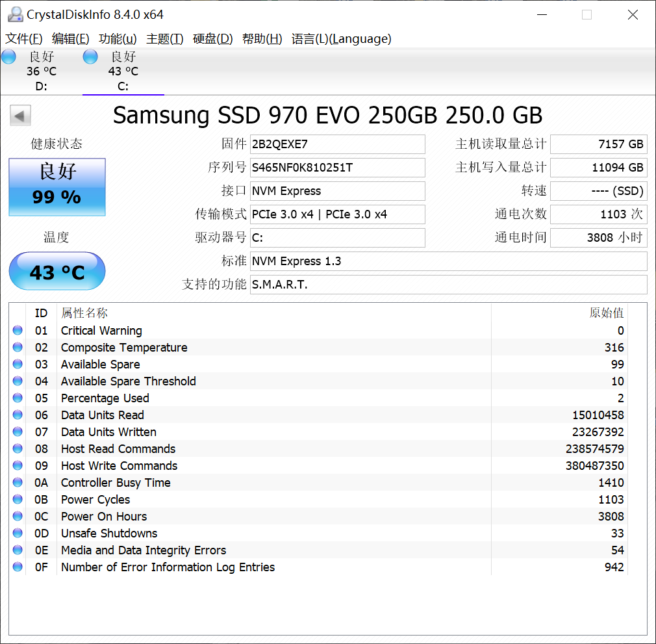Click the 43 °C temperature button
656x644 pixels.
57,271
